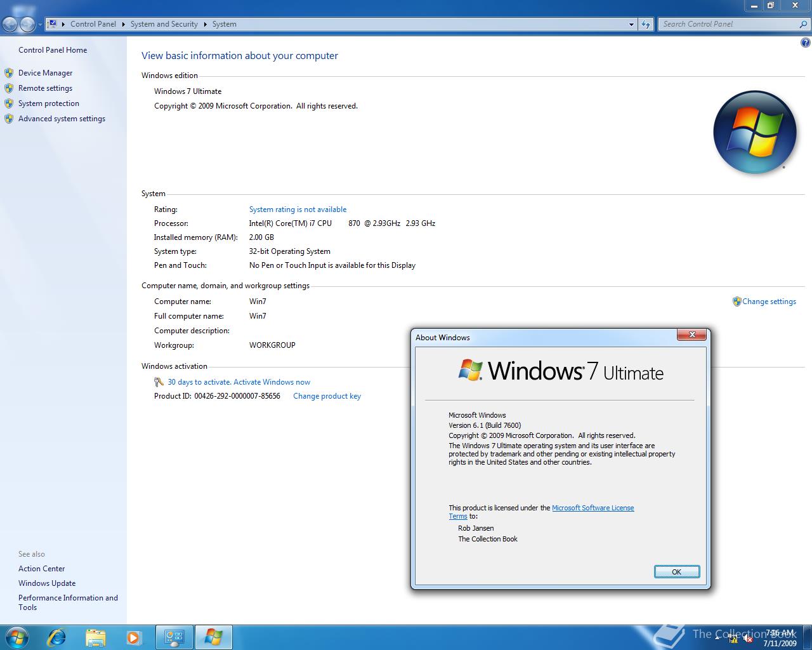Switch to About Windows taskbar button
This screenshot has height=650, width=812.
point(213,637)
